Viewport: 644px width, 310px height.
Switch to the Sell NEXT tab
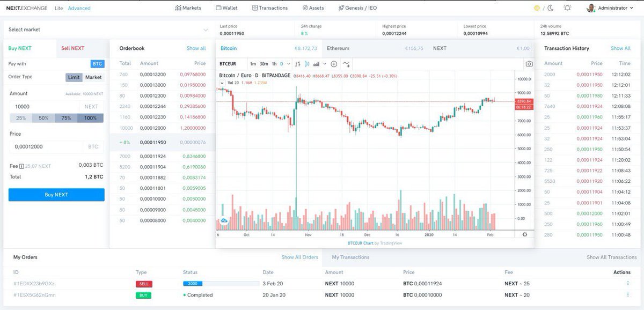(x=82, y=48)
